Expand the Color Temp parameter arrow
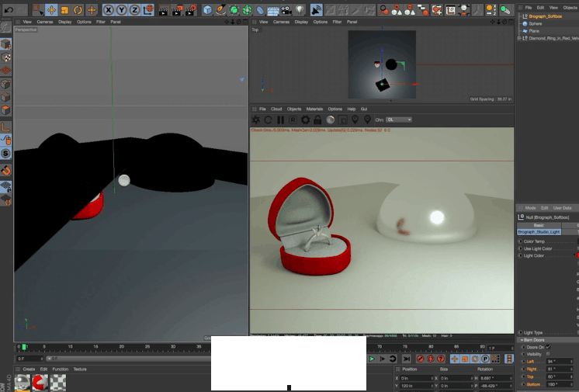 click(520, 241)
